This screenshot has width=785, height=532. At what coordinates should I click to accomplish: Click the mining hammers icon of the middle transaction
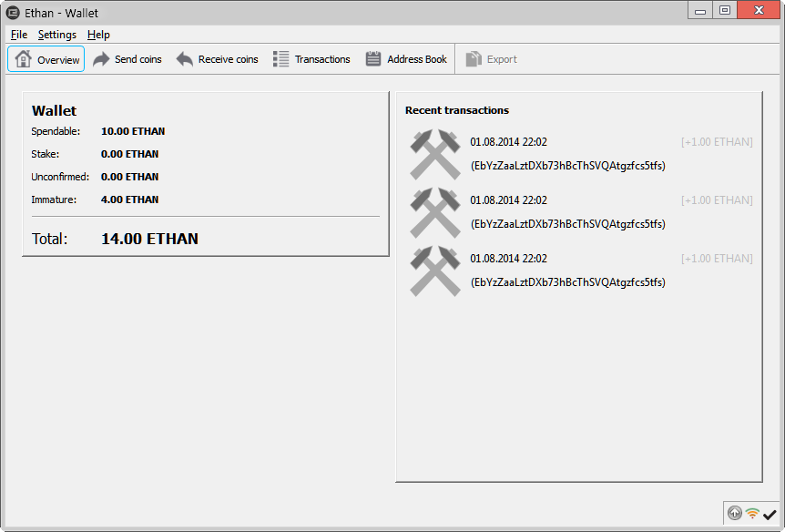(x=435, y=212)
